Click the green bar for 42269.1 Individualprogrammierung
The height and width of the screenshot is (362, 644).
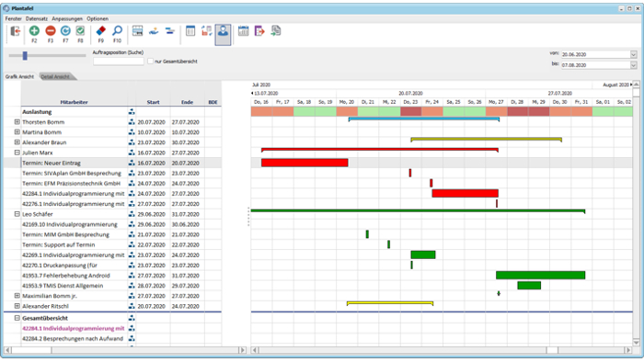[x=423, y=255]
